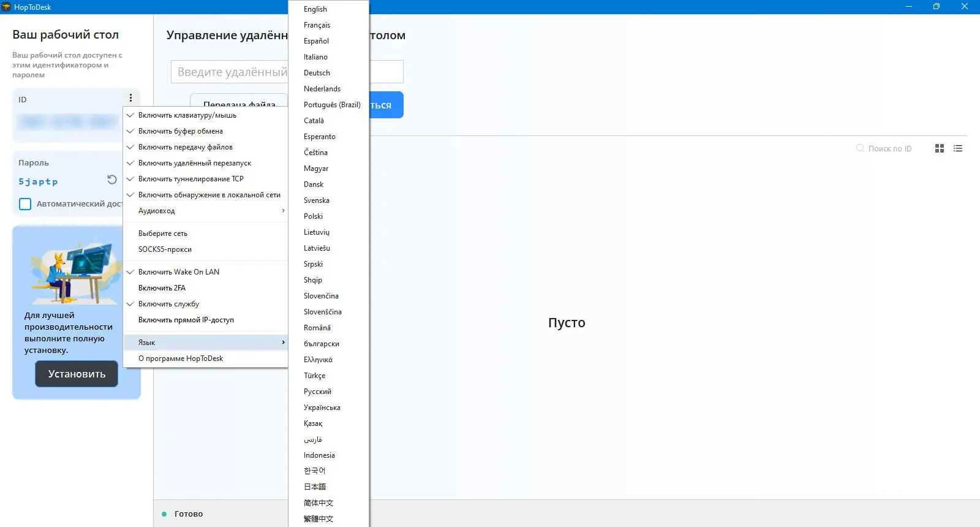Choose Deutsch language
The height and width of the screenshot is (527, 980).
coord(329,73)
